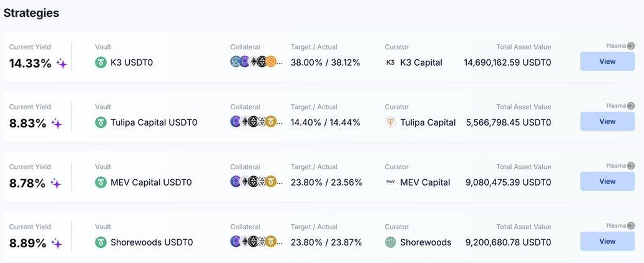Click the Tulipa Capital curator name
The width and height of the screenshot is (644, 263).
click(x=428, y=122)
